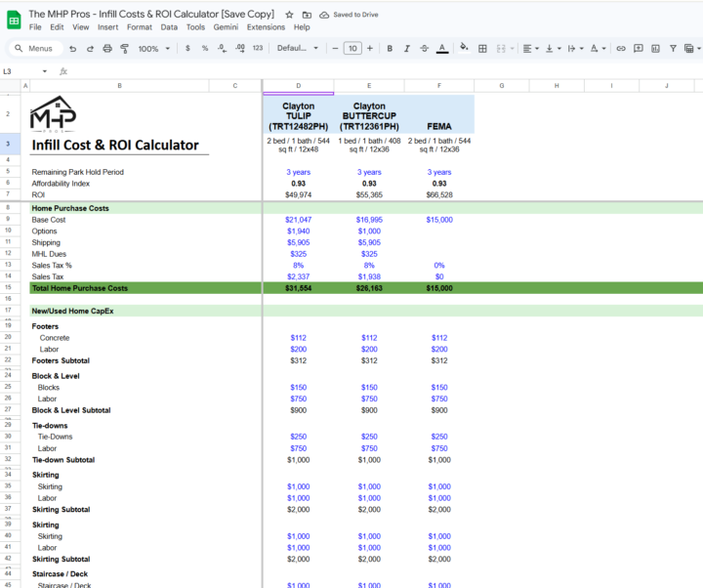Format as percent
Image resolution: width=703 pixels, height=588 pixels.
click(x=205, y=48)
